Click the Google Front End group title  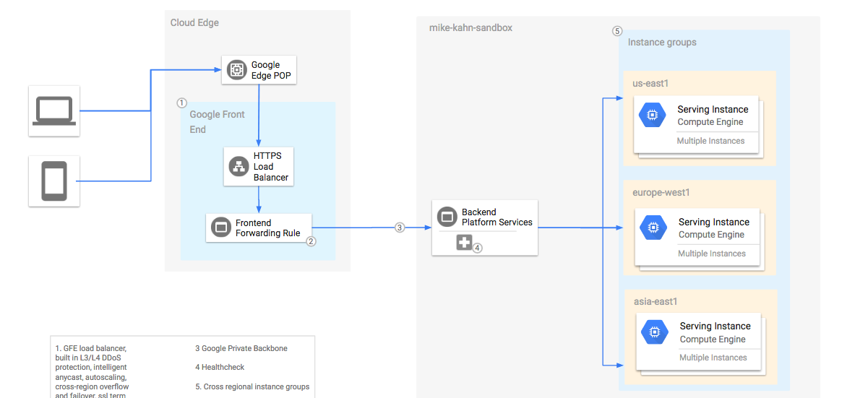click(x=217, y=122)
